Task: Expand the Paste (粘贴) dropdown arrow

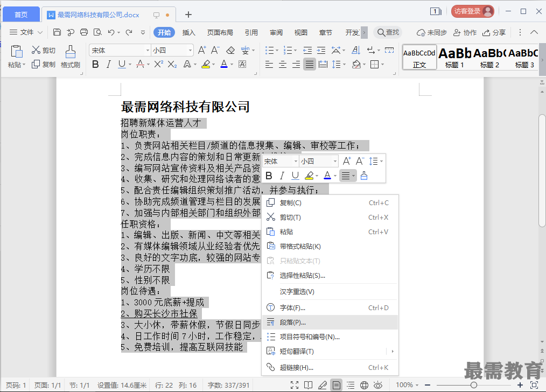Action: [x=24, y=65]
